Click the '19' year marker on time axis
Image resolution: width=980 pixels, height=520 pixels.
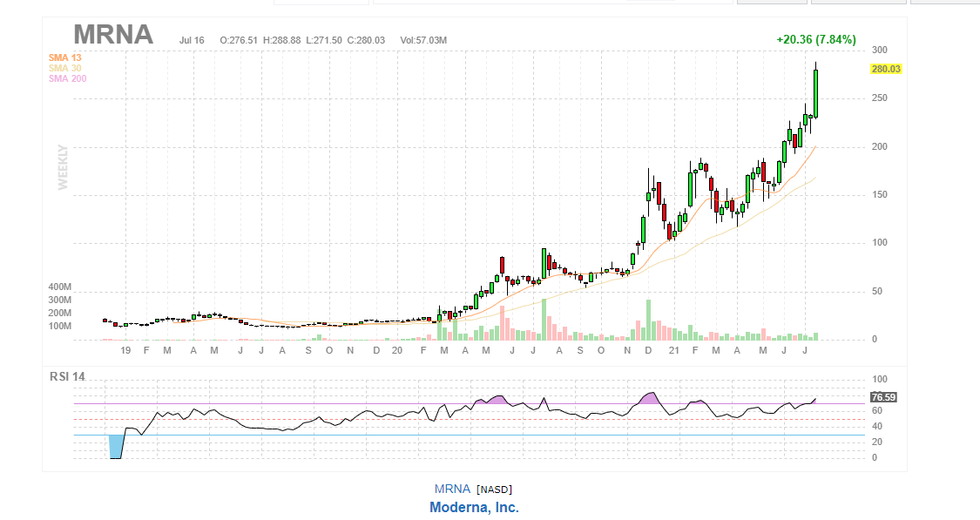click(x=125, y=350)
